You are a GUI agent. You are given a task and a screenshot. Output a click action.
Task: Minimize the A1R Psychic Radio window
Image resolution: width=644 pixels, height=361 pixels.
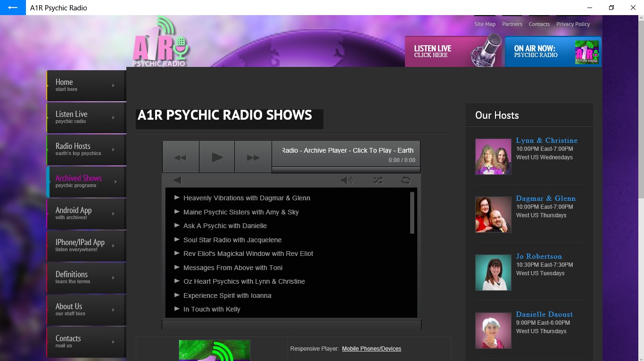590,8
